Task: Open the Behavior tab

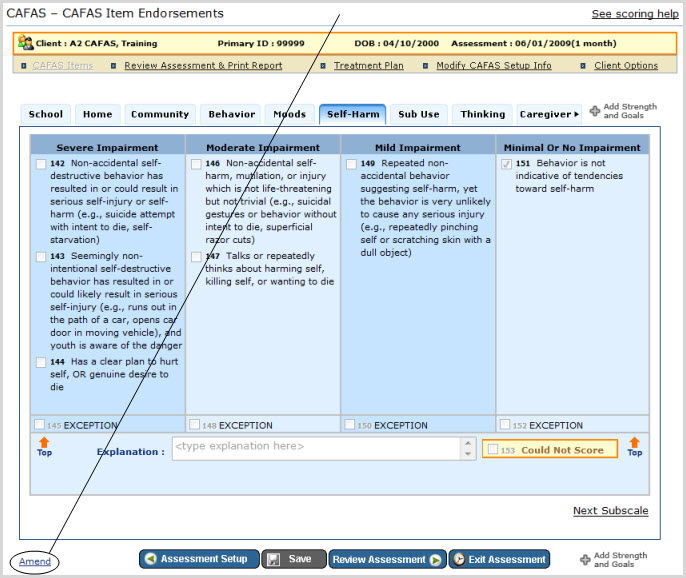Action: pos(231,114)
